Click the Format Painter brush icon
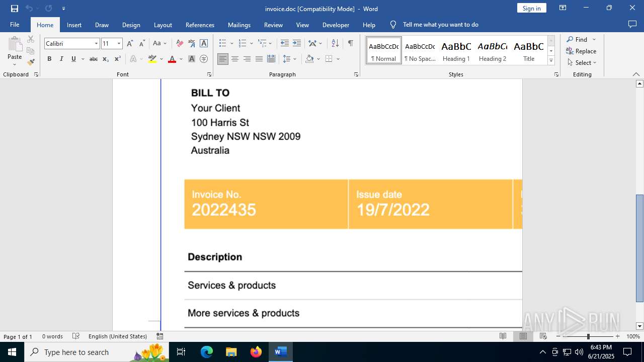644x362 pixels. pyautogui.click(x=31, y=62)
